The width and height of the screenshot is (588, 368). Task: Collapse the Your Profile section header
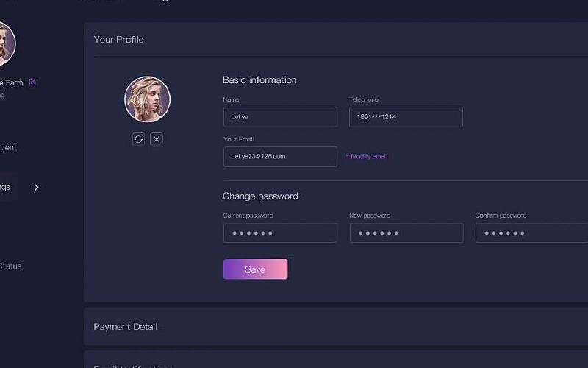[x=119, y=40]
